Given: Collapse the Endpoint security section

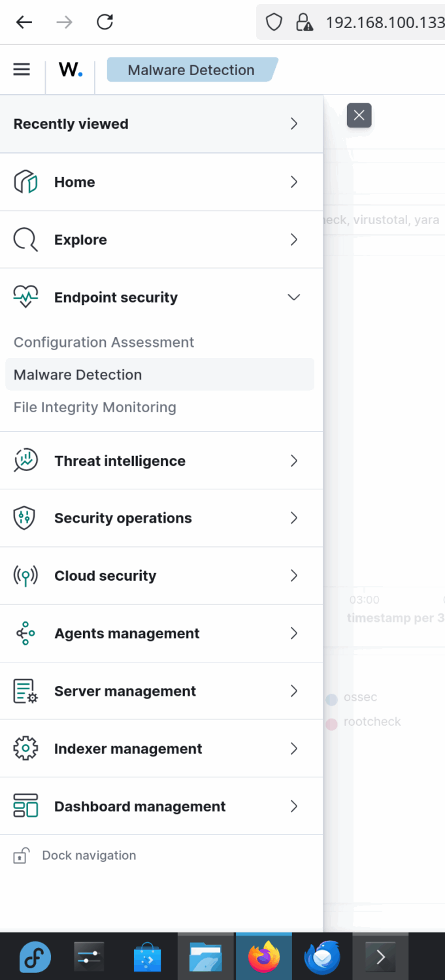Looking at the screenshot, I should pos(293,297).
